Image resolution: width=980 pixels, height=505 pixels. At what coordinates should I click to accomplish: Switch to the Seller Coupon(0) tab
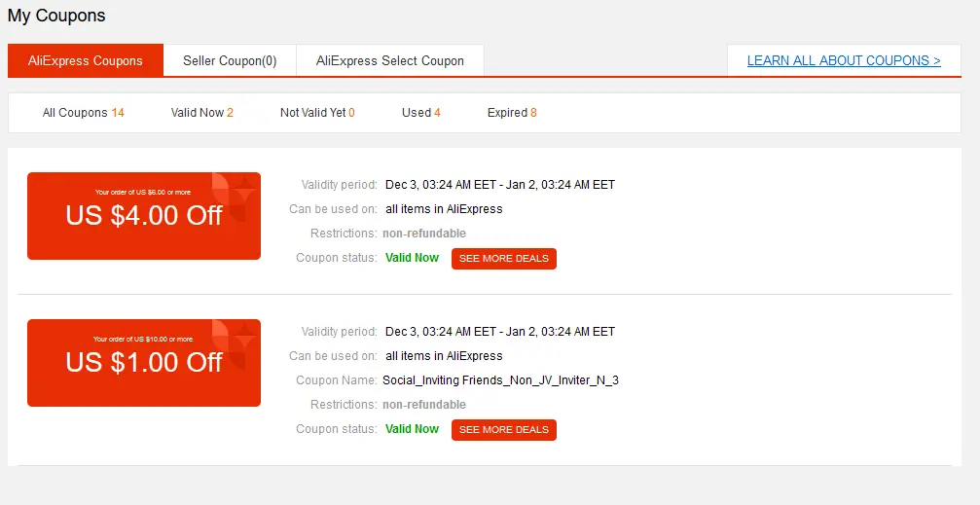tap(230, 60)
